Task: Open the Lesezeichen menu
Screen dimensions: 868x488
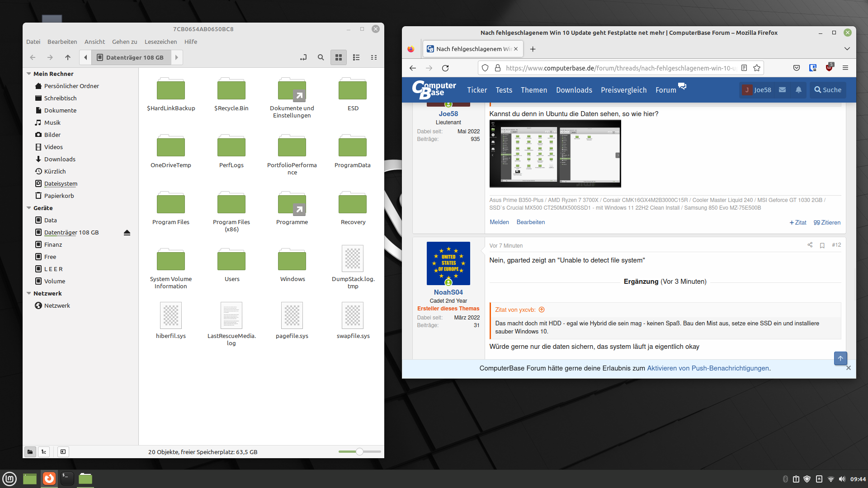Action: click(x=160, y=42)
